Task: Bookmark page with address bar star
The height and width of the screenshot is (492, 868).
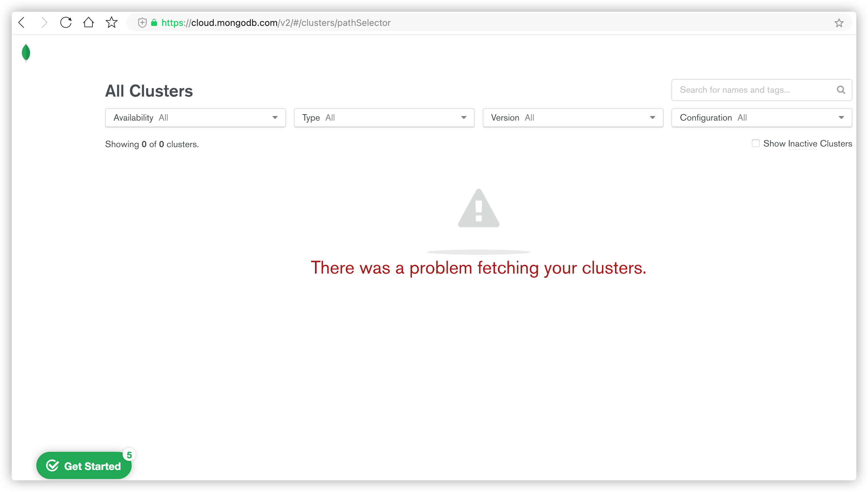Action: [839, 23]
